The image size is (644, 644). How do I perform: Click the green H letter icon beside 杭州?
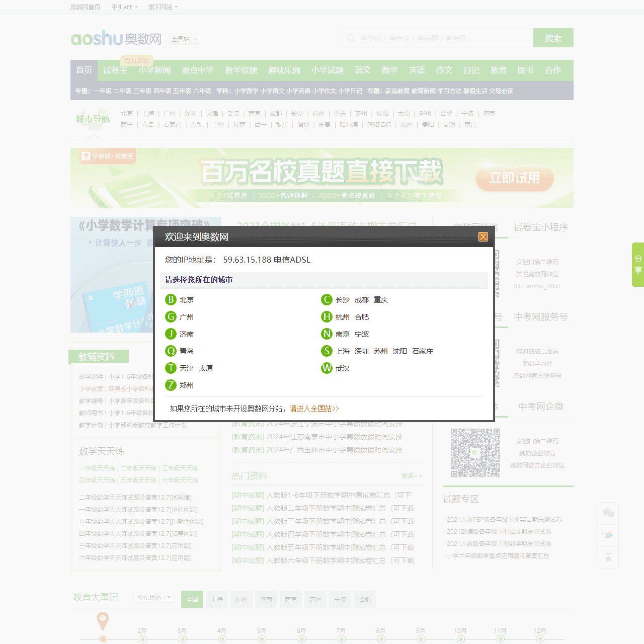327,317
